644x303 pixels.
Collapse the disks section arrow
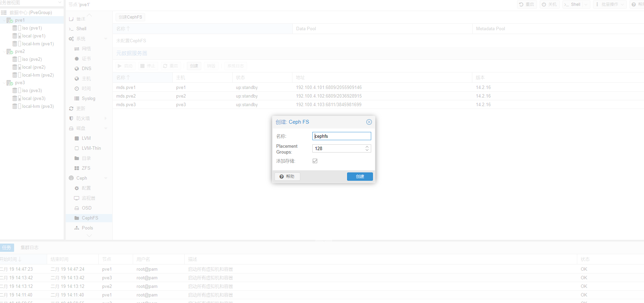(106, 128)
